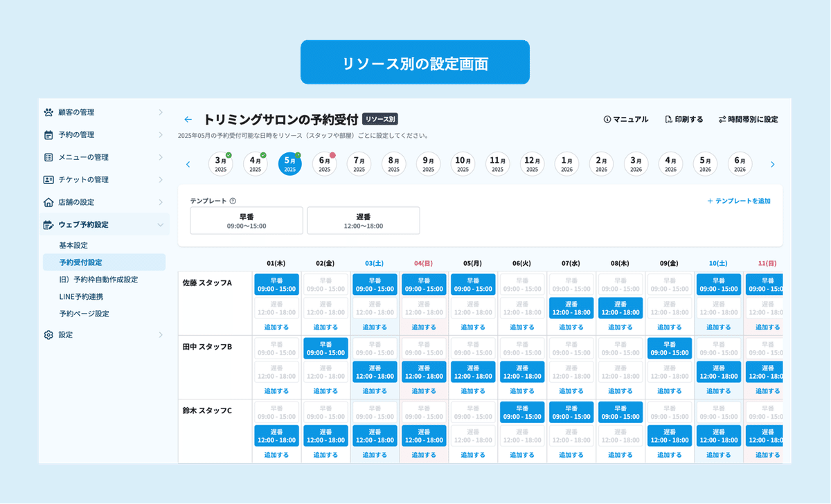戻る矢印をクリックして前の画面へ
This screenshot has width=831, height=504.
click(x=188, y=118)
